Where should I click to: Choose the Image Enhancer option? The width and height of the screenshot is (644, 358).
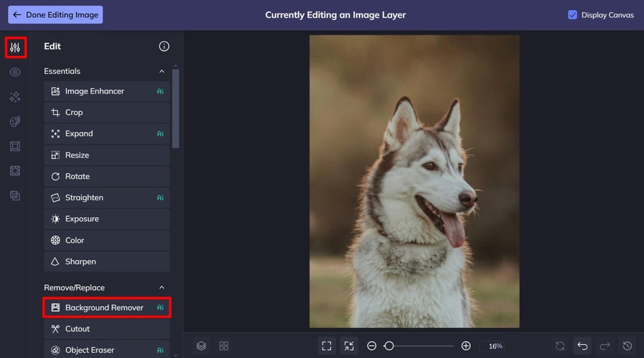[106, 91]
